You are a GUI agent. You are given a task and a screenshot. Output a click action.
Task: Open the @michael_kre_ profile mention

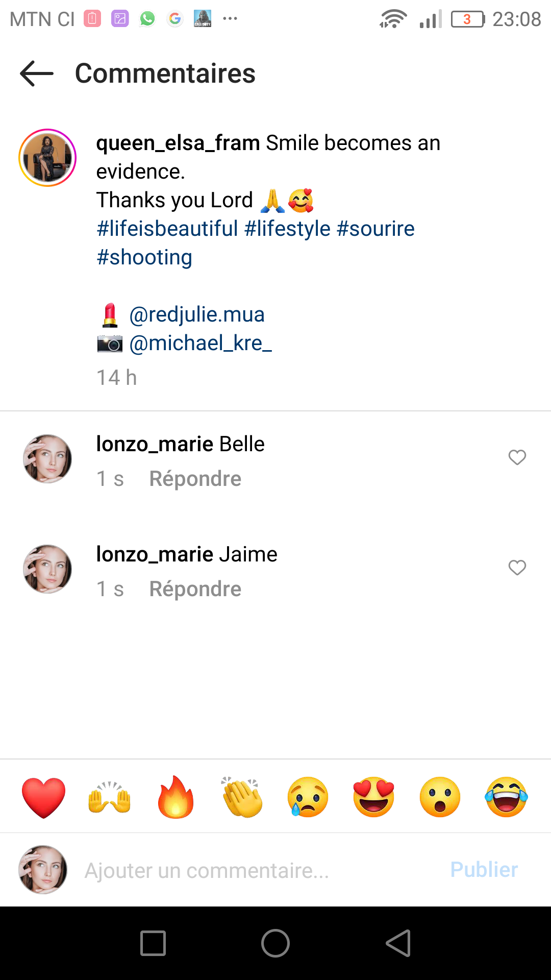point(201,343)
